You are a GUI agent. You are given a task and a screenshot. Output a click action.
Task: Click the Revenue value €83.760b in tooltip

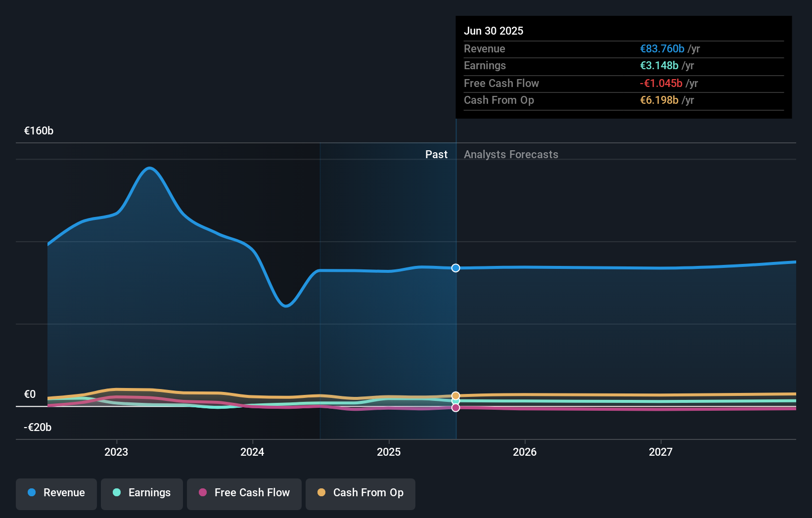(662, 48)
